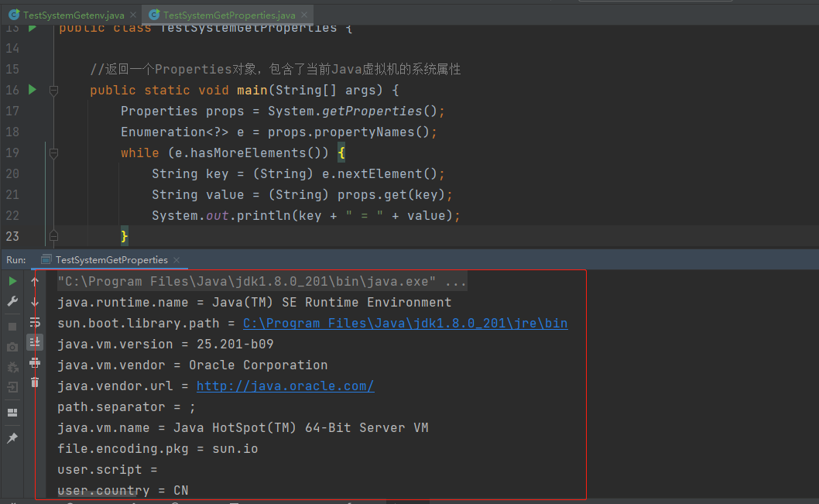This screenshot has height=504, width=819.
Task: Click the 'user.script =' output line
Action: tap(108, 469)
